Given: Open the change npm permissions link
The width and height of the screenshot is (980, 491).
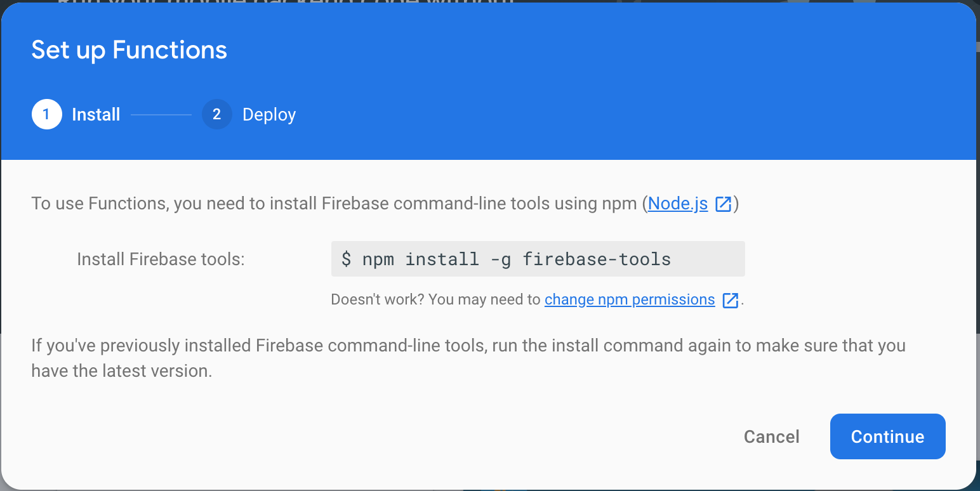Looking at the screenshot, I should [630, 299].
